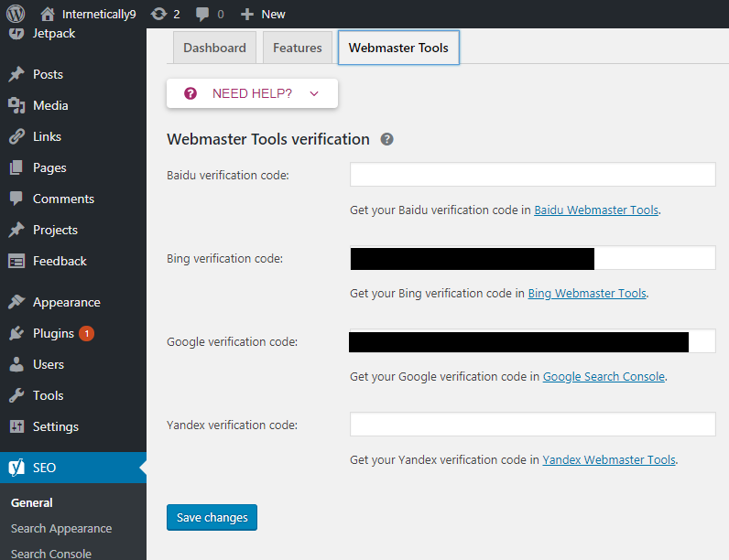The width and height of the screenshot is (729, 560).
Task: Open the Posts menu
Action: 48,74
